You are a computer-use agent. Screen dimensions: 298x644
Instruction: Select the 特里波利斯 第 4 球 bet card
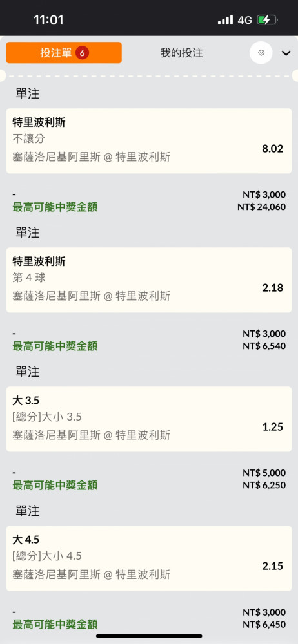point(149,279)
